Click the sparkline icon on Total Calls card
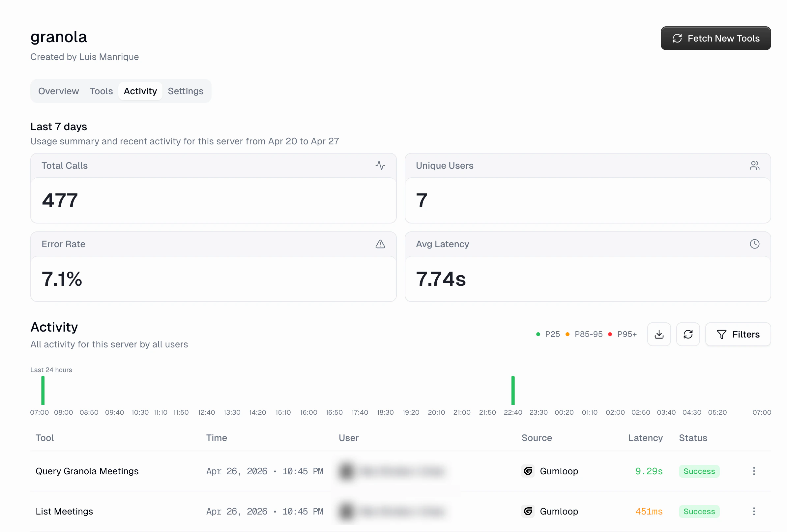This screenshot has width=787, height=532. point(380,165)
